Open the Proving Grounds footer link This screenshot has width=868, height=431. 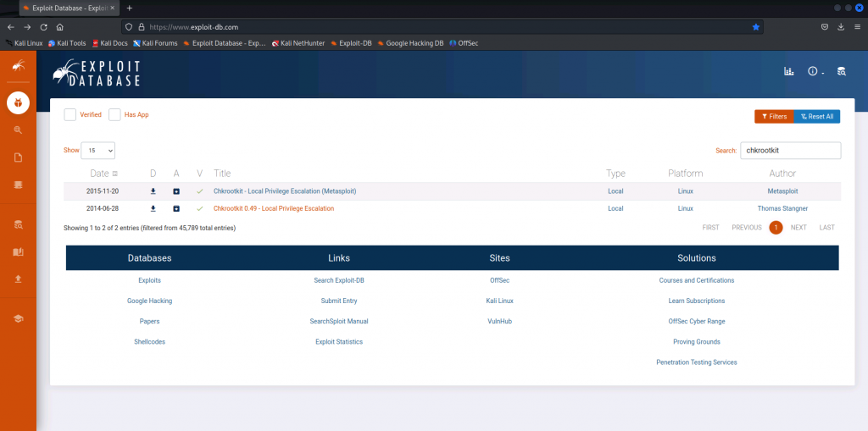tap(697, 342)
